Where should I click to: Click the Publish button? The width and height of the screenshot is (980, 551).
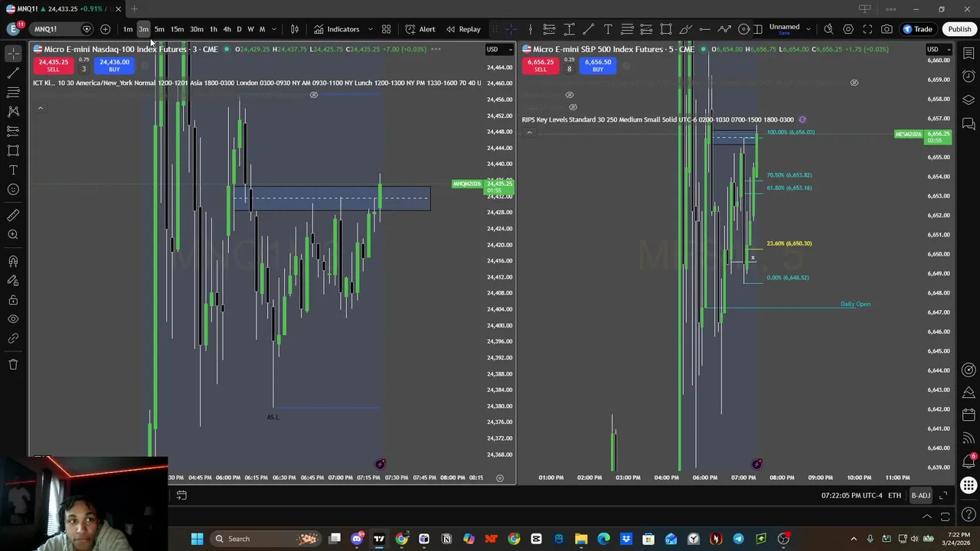pos(959,29)
